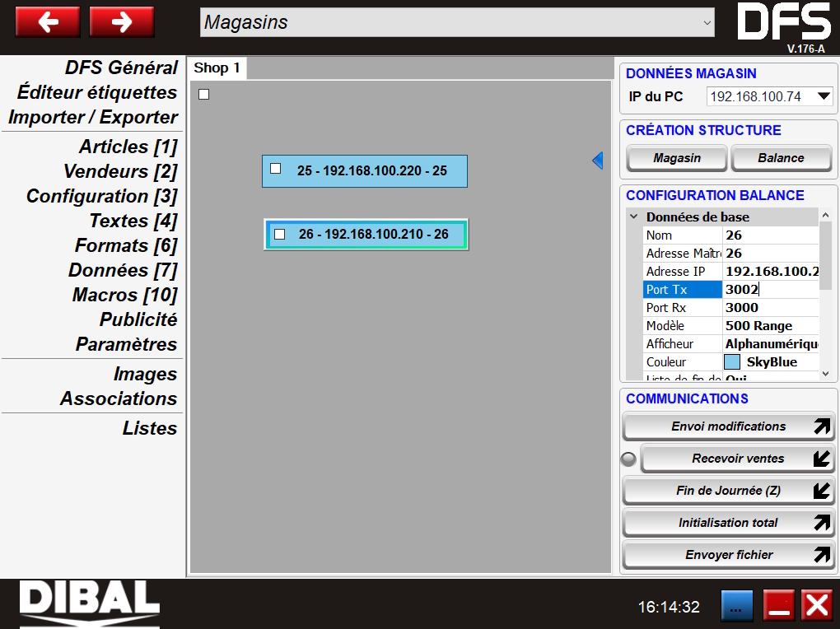
Task: Click the Envoi modifications button
Action: [728, 426]
